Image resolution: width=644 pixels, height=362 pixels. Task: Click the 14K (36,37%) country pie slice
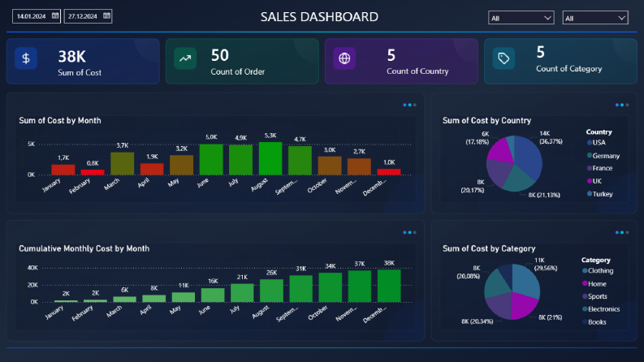coord(529,157)
